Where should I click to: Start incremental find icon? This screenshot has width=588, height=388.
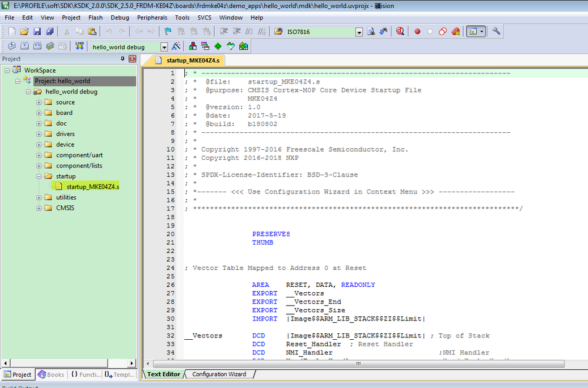tap(383, 32)
